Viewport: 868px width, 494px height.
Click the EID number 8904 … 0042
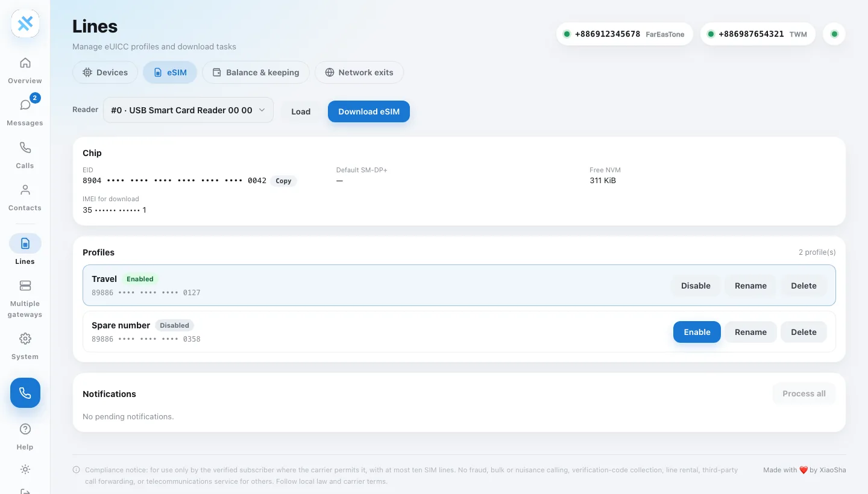pyautogui.click(x=174, y=181)
